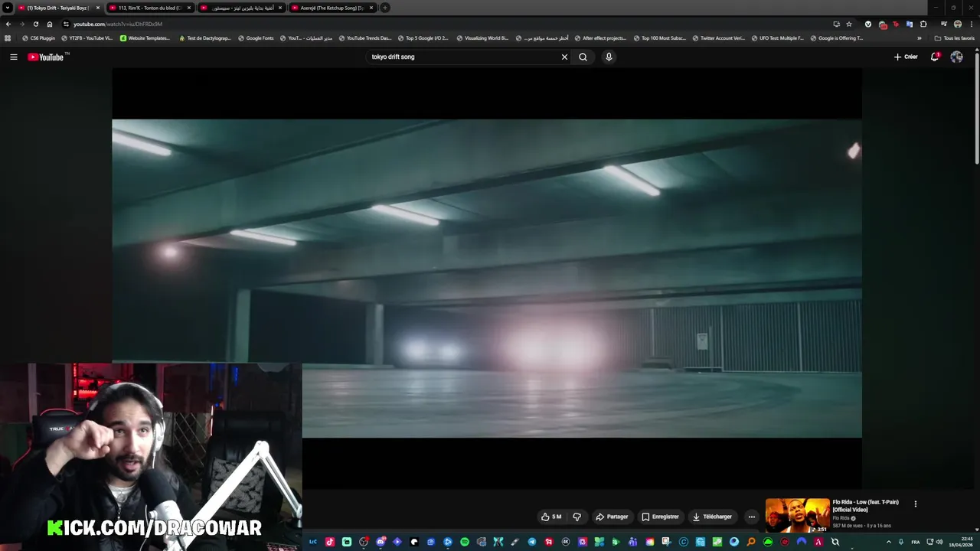Viewport: 980px width, 551px height.
Task: Open Google Fonts bookmark
Action: (256, 38)
